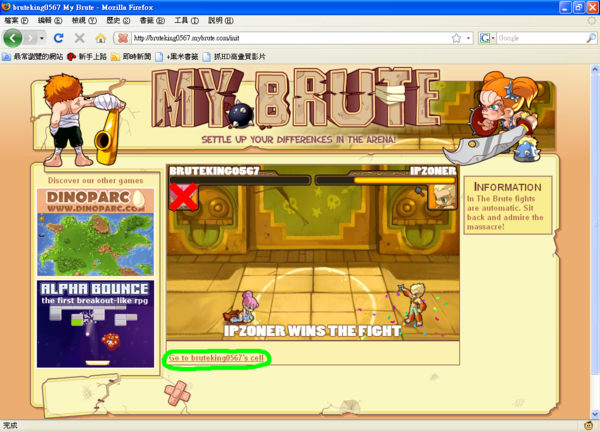The width and height of the screenshot is (600, 432).
Task: Click the page's vertical scrollbar
Action: (595, 224)
